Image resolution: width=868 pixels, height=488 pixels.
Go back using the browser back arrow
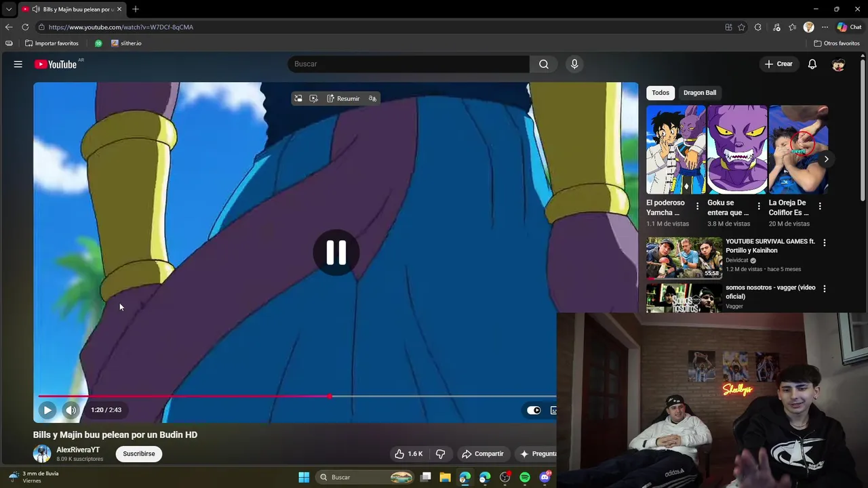point(9,27)
